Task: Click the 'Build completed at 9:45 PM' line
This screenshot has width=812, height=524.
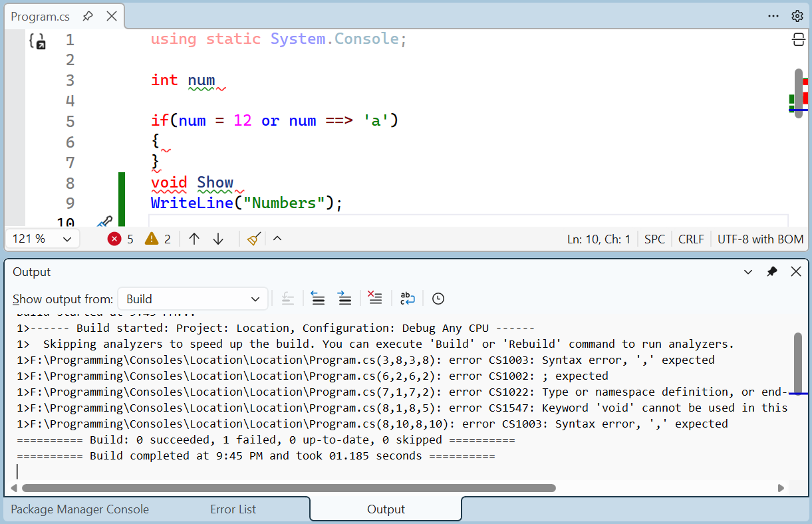Action: point(256,456)
